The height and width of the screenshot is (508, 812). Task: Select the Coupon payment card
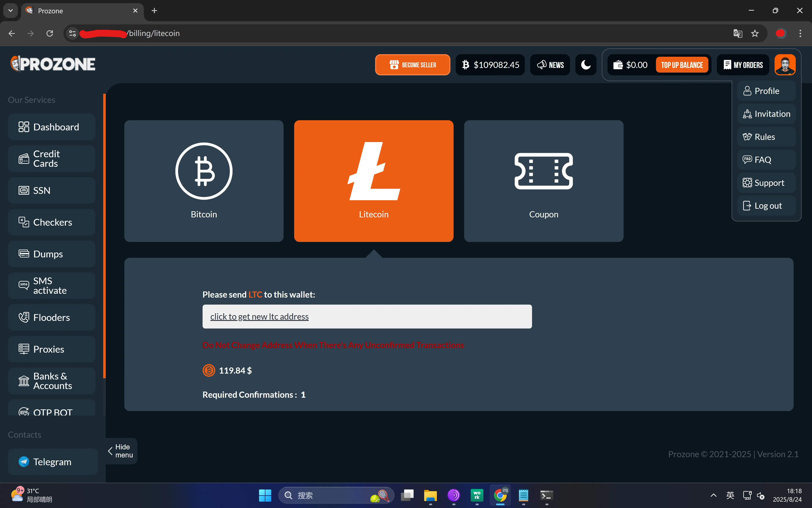[544, 181]
